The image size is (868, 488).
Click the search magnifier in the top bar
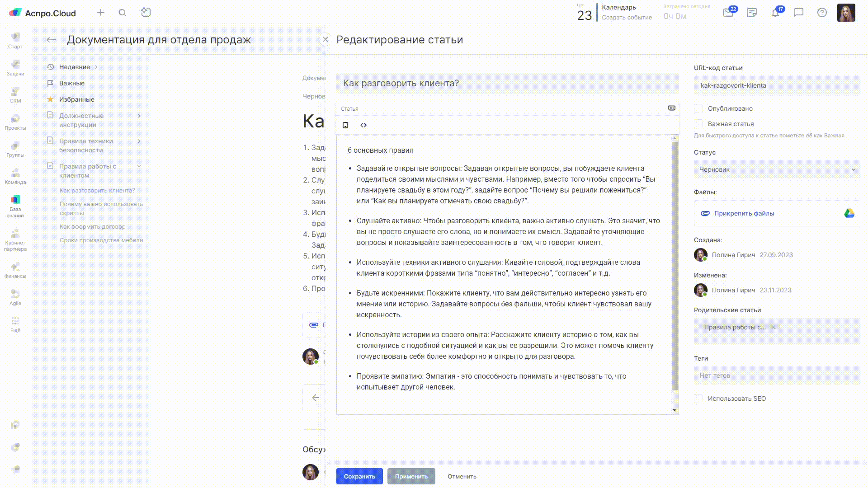point(123,13)
